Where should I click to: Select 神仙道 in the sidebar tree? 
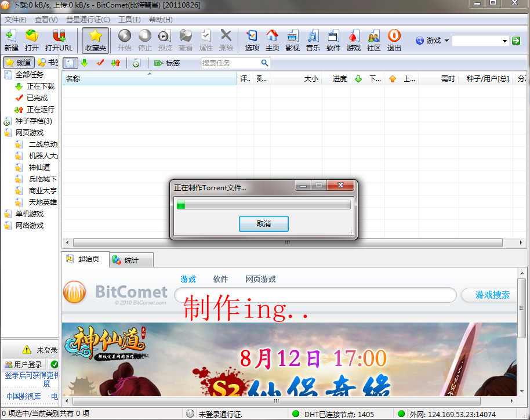39,167
